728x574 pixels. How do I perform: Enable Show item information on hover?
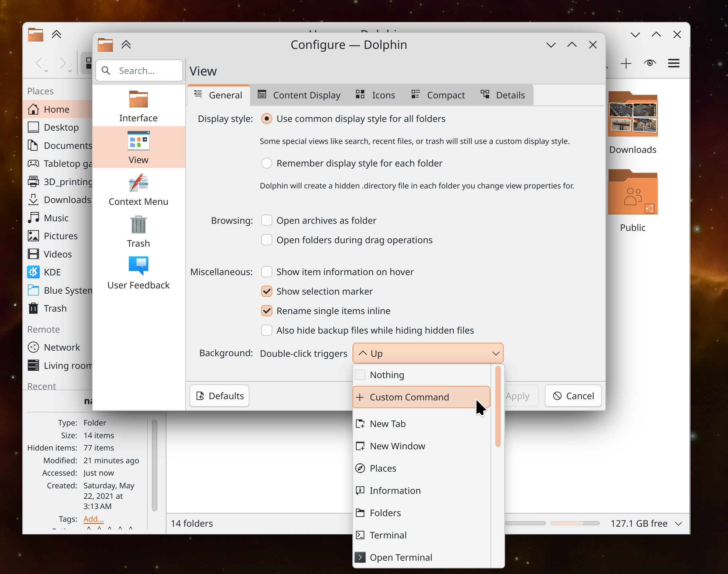point(266,272)
